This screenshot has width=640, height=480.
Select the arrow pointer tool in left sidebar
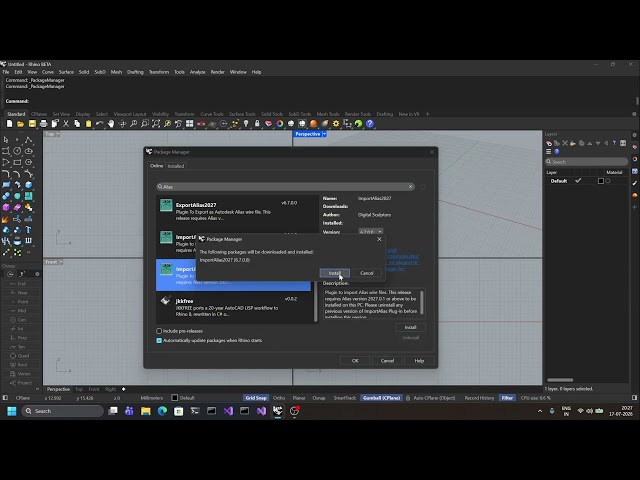pos(6,140)
